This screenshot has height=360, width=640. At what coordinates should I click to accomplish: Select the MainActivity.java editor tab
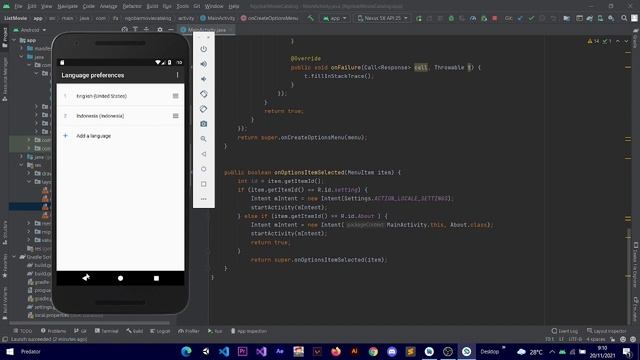click(x=206, y=30)
